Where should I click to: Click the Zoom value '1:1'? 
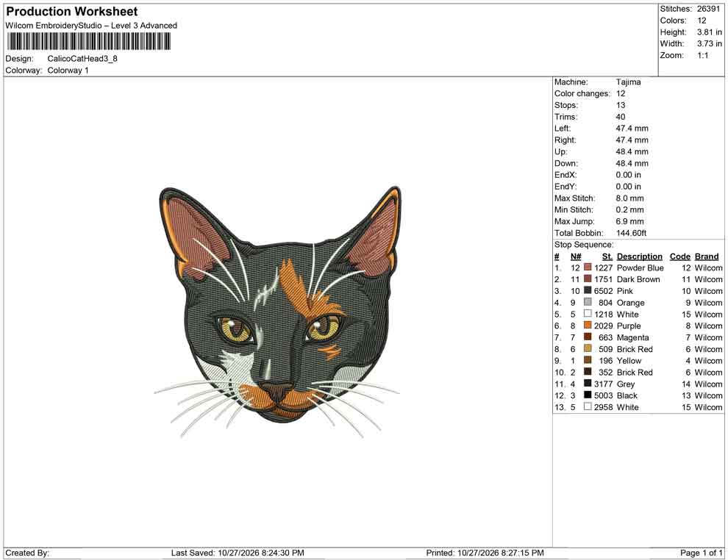click(703, 55)
